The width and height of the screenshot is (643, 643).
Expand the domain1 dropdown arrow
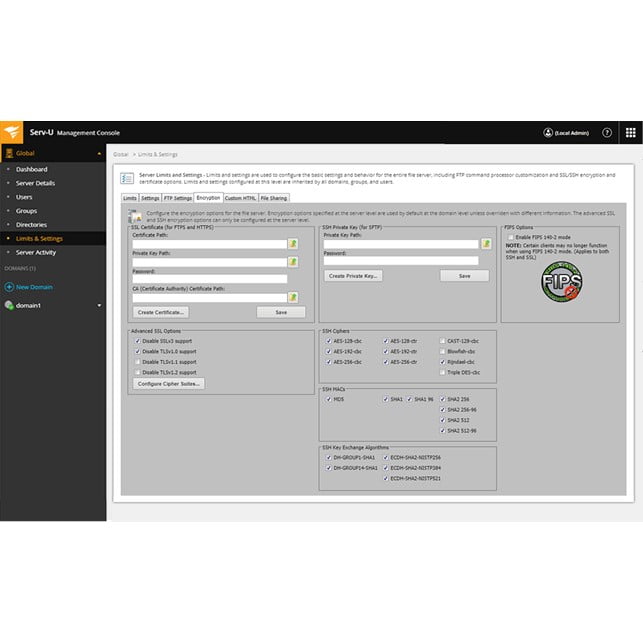tap(98, 305)
